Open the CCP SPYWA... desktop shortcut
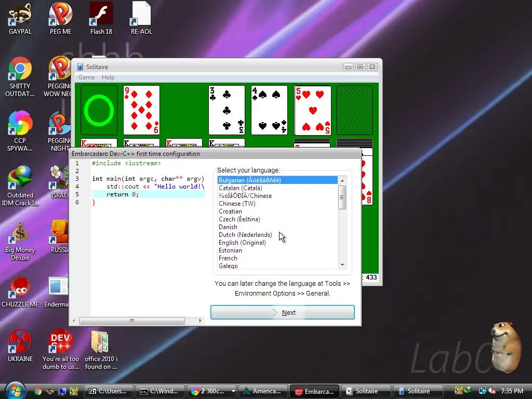Screen dimensions: 532x399 pos(20,131)
